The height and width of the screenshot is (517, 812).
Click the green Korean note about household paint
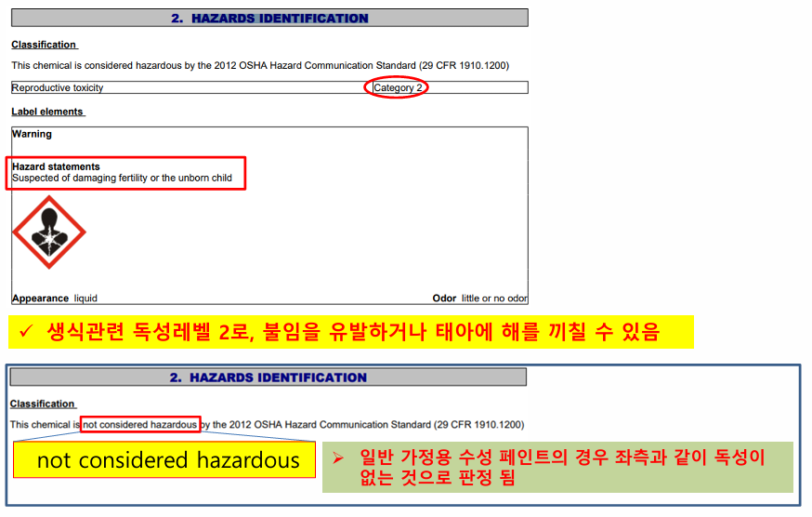pos(557,468)
